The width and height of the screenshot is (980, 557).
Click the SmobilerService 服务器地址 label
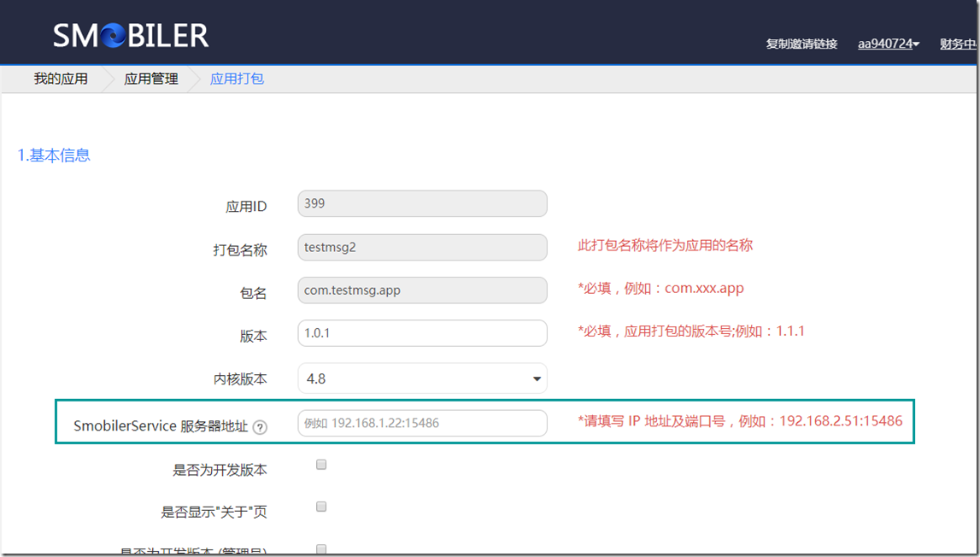tap(161, 426)
